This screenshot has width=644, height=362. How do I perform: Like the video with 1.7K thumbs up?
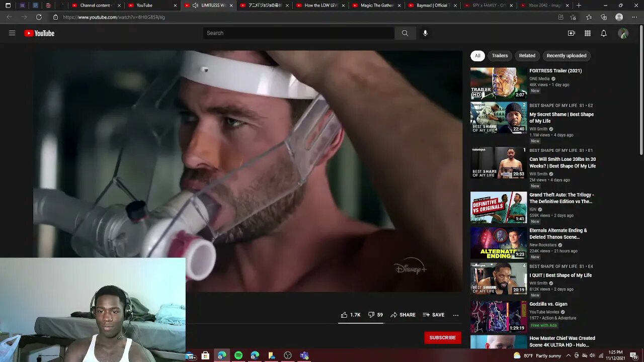point(351,315)
